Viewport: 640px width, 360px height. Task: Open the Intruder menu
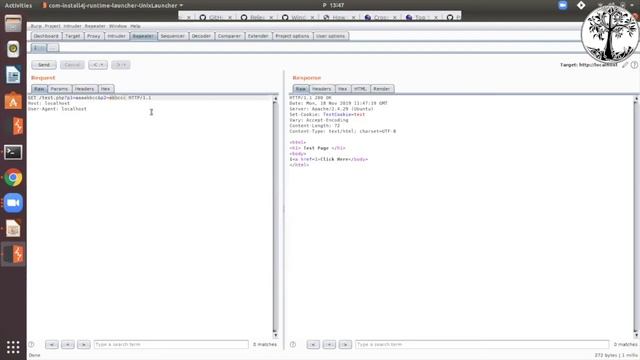coord(72,26)
